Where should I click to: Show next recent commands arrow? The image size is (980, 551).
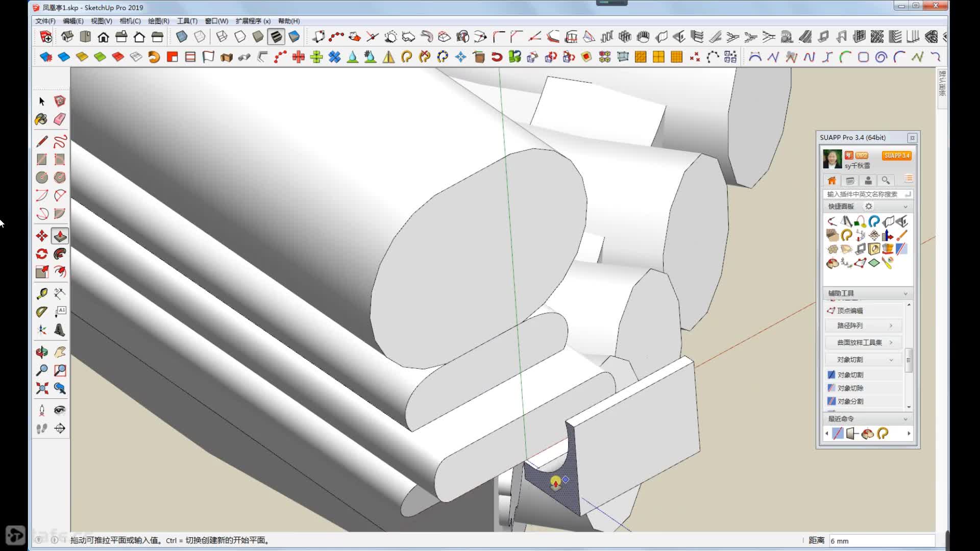click(909, 434)
